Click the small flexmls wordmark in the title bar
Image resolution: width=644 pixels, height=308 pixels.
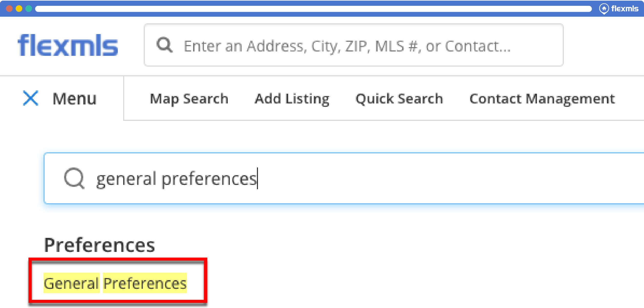tap(625, 9)
